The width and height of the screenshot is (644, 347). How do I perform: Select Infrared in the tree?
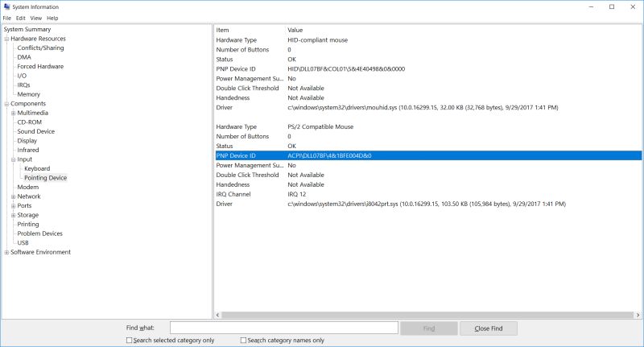(28, 151)
